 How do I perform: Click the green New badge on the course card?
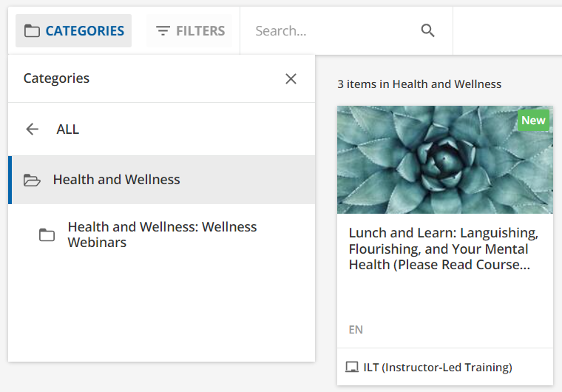pos(533,121)
